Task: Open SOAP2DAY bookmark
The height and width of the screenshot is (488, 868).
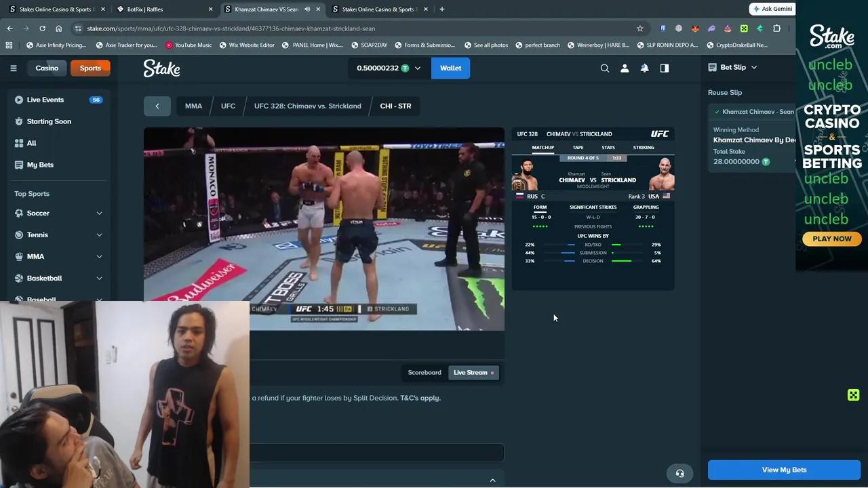Action: click(370, 45)
